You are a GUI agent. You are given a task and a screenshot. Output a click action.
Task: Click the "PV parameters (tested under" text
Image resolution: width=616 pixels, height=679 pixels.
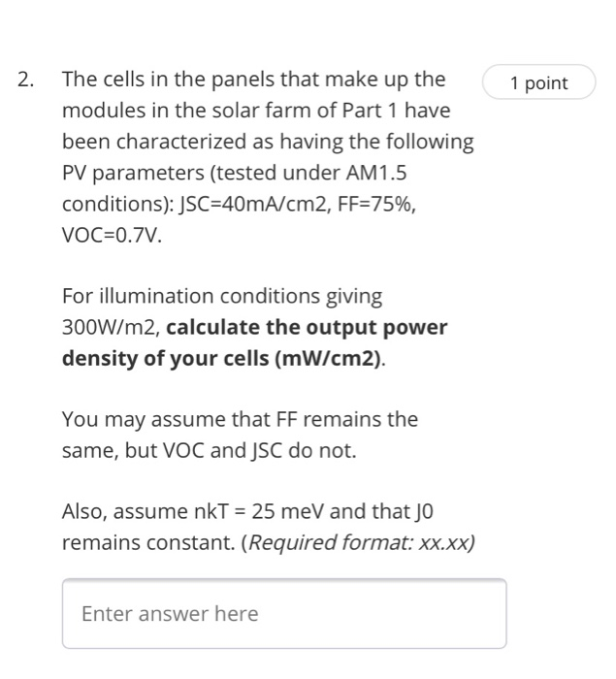[201, 174]
